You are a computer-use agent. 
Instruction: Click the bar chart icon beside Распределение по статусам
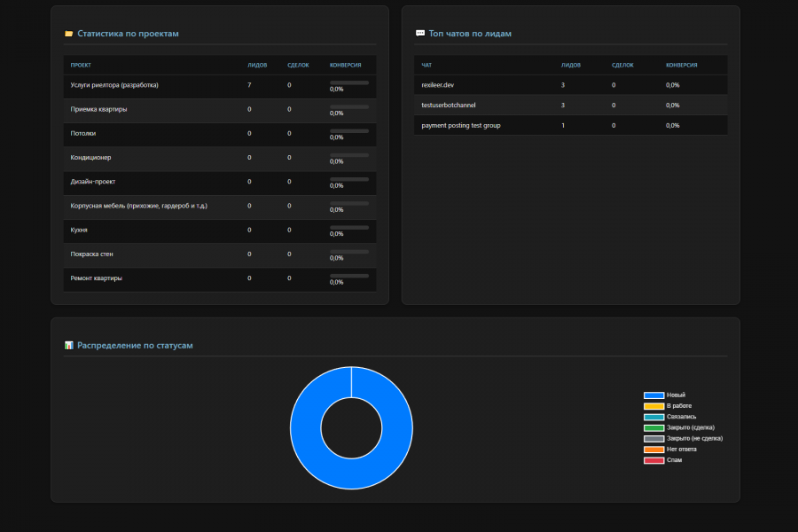(x=68, y=345)
